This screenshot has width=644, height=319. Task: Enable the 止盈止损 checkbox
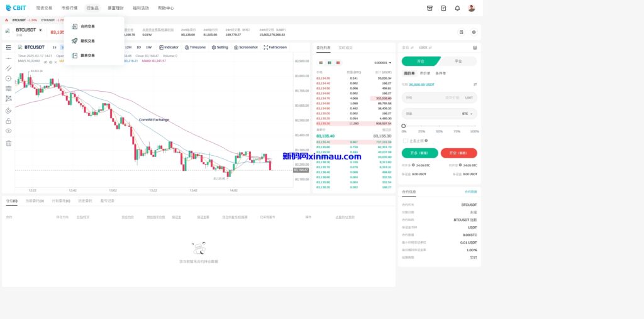pyautogui.click(x=406, y=141)
